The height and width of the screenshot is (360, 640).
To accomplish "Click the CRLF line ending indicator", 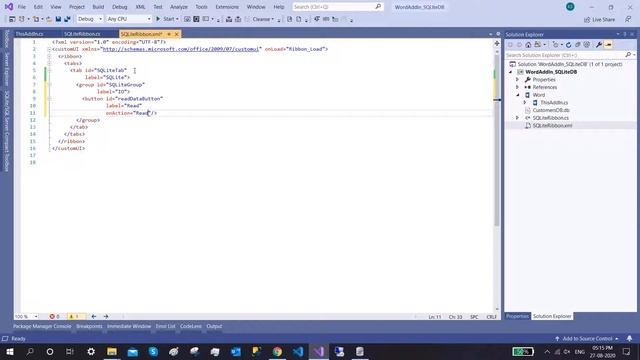I will click(x=491, y=316).
